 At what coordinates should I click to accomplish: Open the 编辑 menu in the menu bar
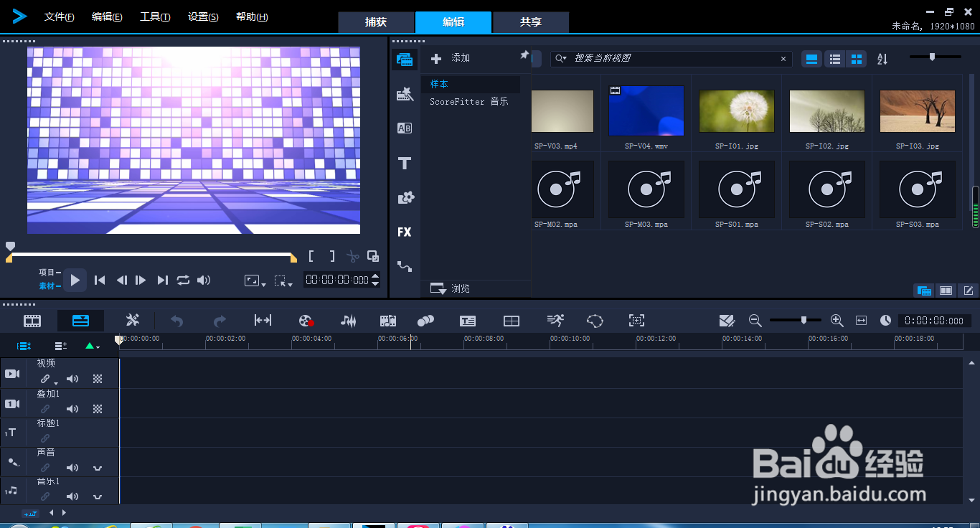pos(107,17)
